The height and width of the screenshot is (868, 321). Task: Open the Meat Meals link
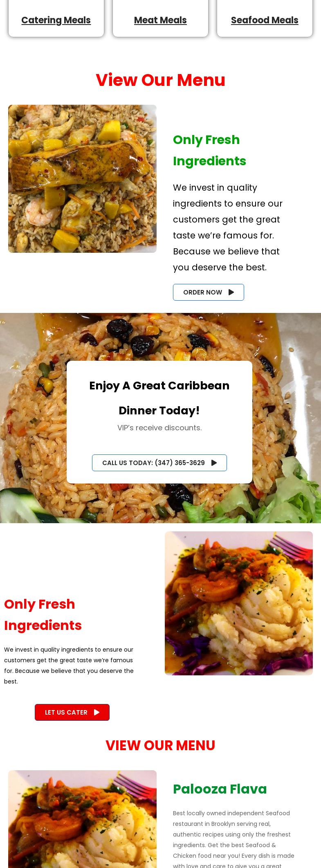[x=160, y=20]
